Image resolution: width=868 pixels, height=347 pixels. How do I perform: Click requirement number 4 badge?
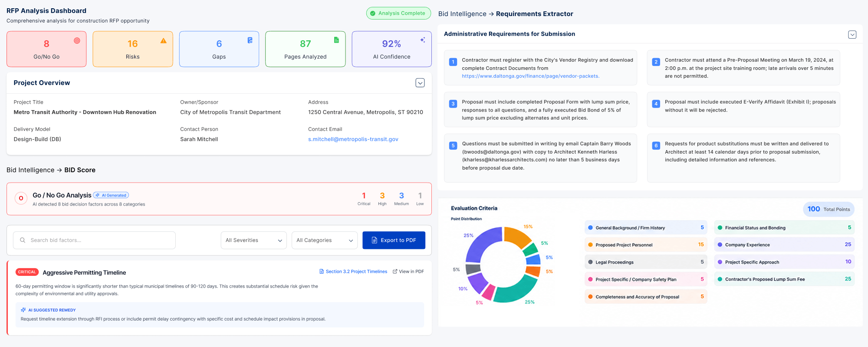[x=656, y=104]
